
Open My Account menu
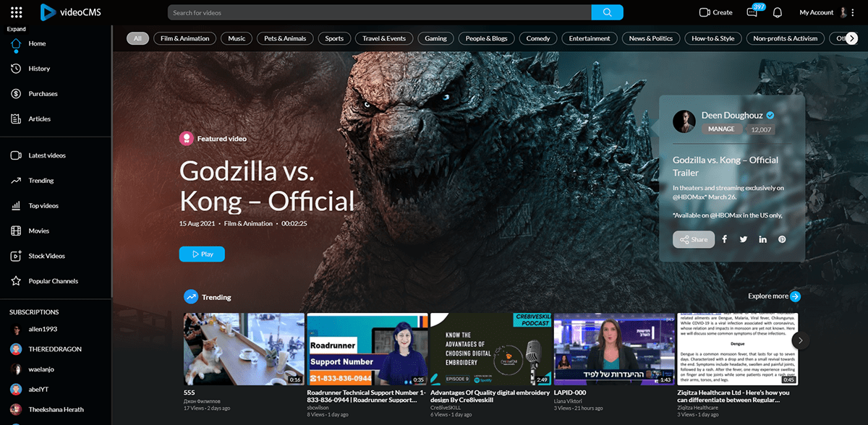click(817, 12)
